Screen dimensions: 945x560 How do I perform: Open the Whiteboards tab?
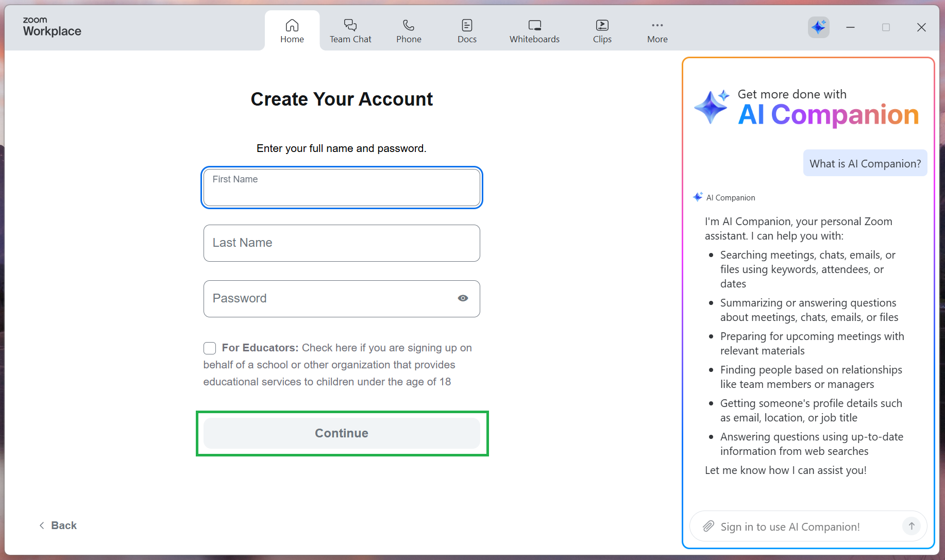(x=534, y=31)
